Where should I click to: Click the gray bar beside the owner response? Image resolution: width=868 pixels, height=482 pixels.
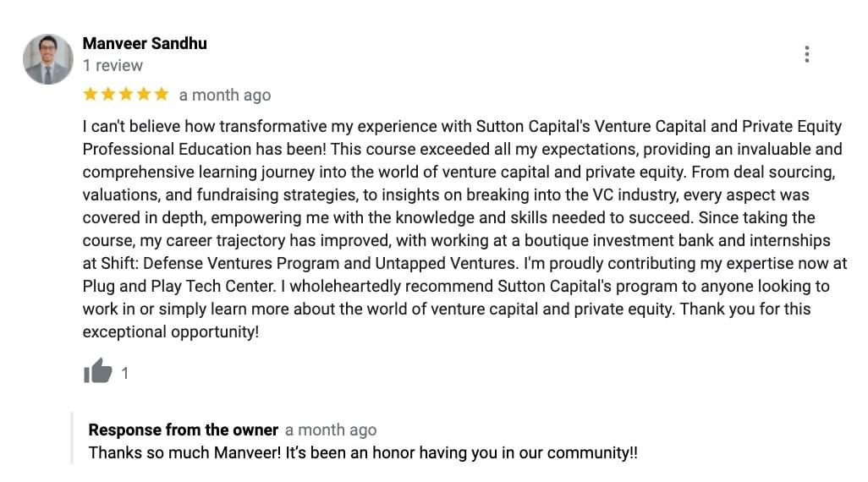tap(72, 438)
